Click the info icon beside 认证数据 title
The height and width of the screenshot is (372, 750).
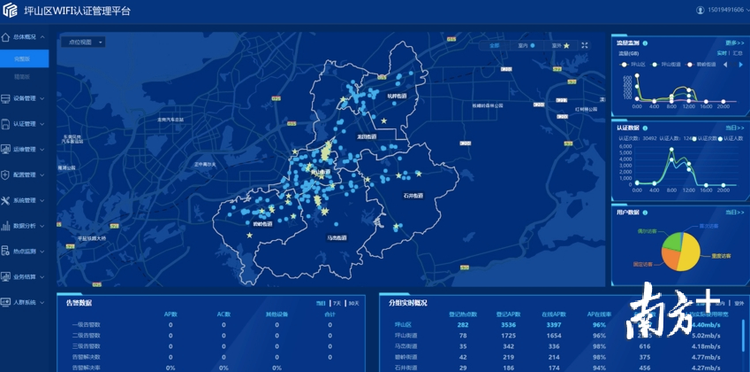(x=645, y=128)
